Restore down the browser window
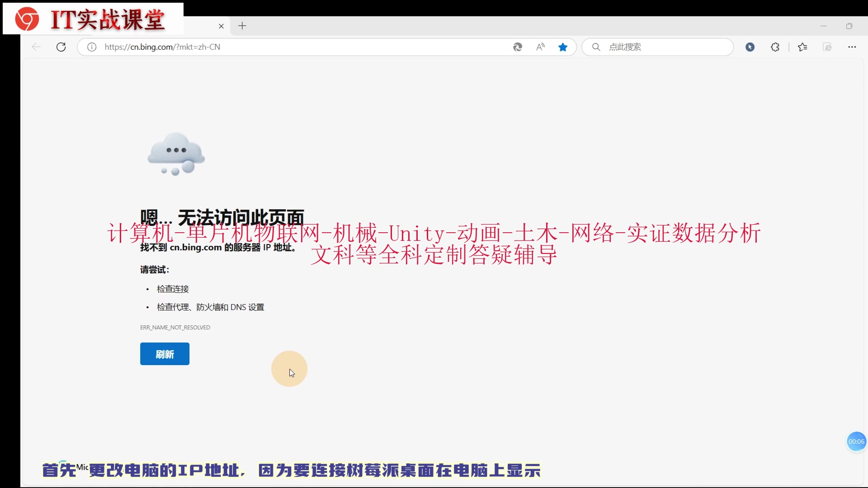This screenshot has height=488, width=868. click(x=849, y=26)
